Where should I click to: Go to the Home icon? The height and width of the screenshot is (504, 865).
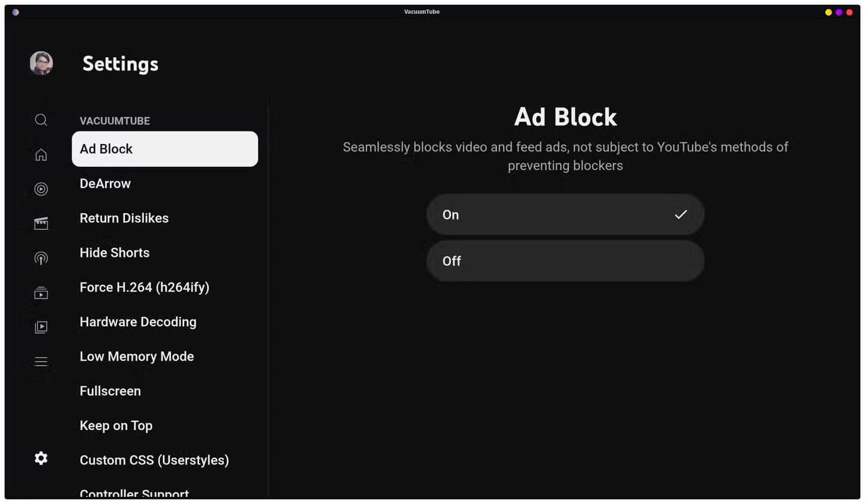click(x=41, y=154)
